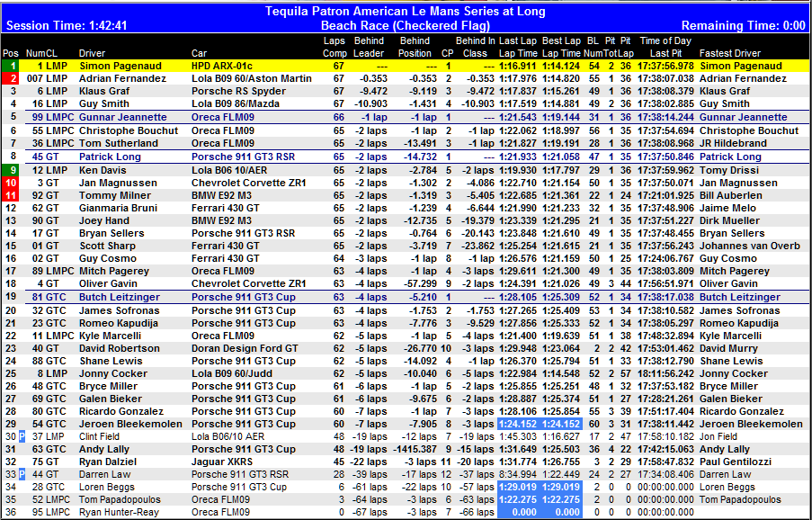The image size is (812, 520).
Task: Click the Fastest Driver column header
Action: coord(730,53)
